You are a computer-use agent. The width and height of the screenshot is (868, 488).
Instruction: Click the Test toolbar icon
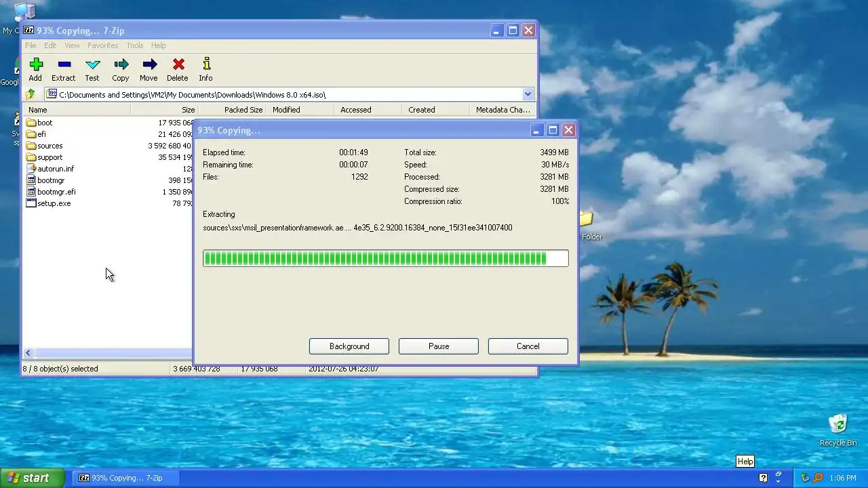[93, 64]
